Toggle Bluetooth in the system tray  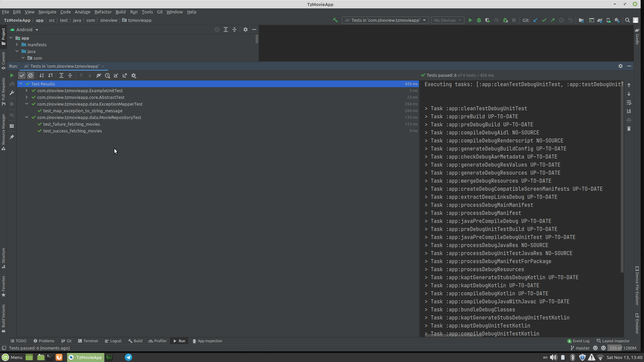(572, 357)
